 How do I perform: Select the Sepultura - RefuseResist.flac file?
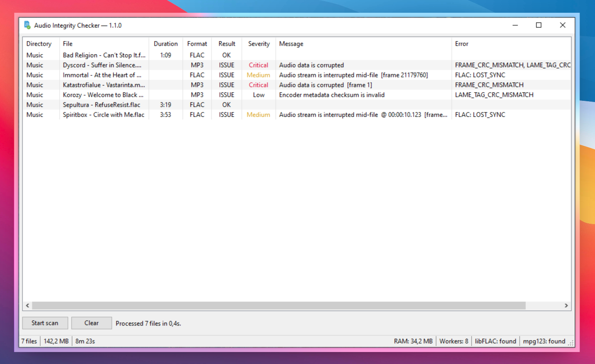(x=101, y=105)
